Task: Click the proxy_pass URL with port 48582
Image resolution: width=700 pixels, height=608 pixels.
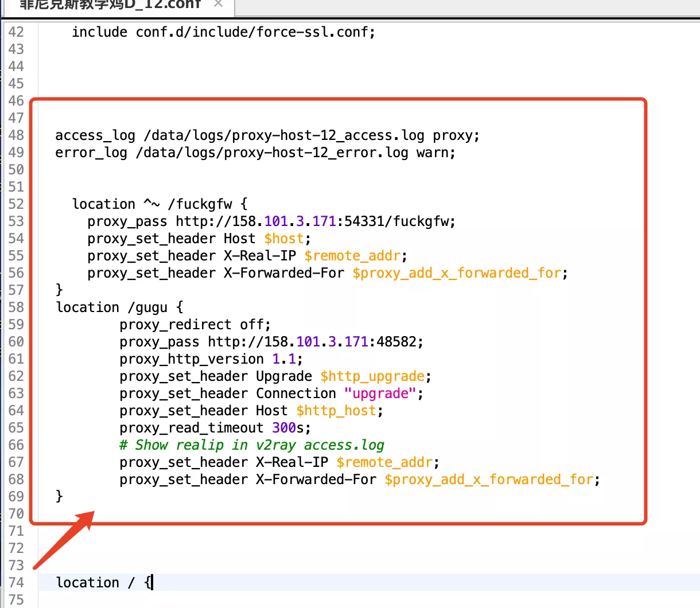Action: point(314,342)
